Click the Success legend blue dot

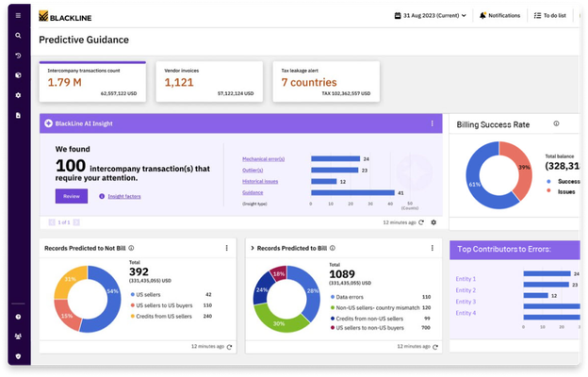click(x=548, y=182)
